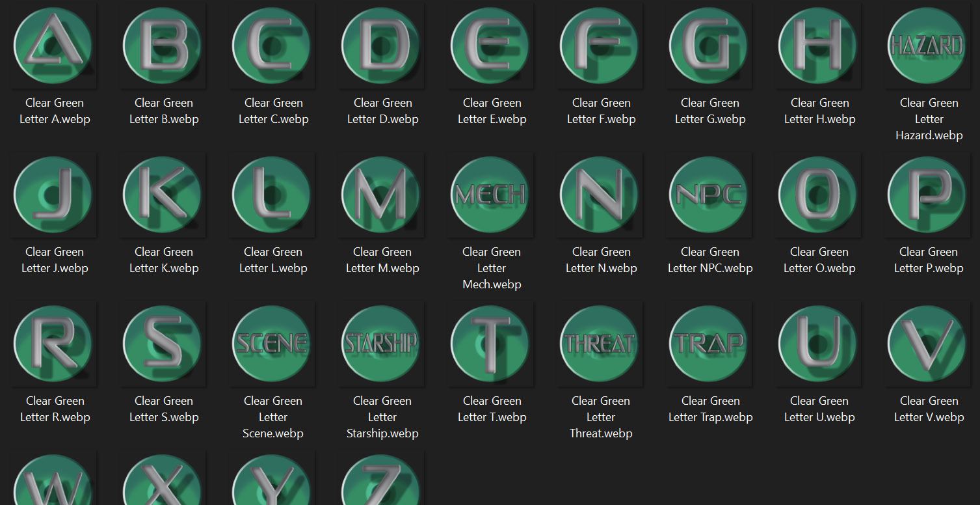Screen dimensions: 980x505
Task: Select the SCENE token thumbnail
Action: pyautogui.click(x=272, y=344)
